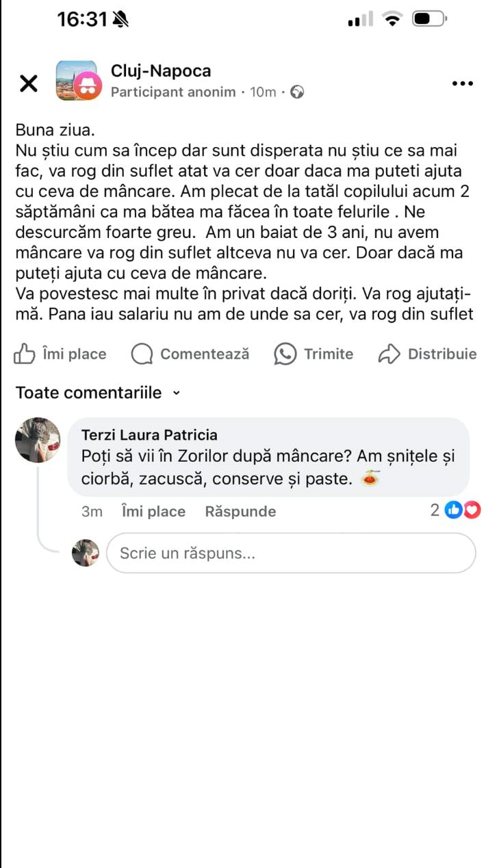
Task: Open Terzi Laura Patricia's profile picture
Action: 38,440
